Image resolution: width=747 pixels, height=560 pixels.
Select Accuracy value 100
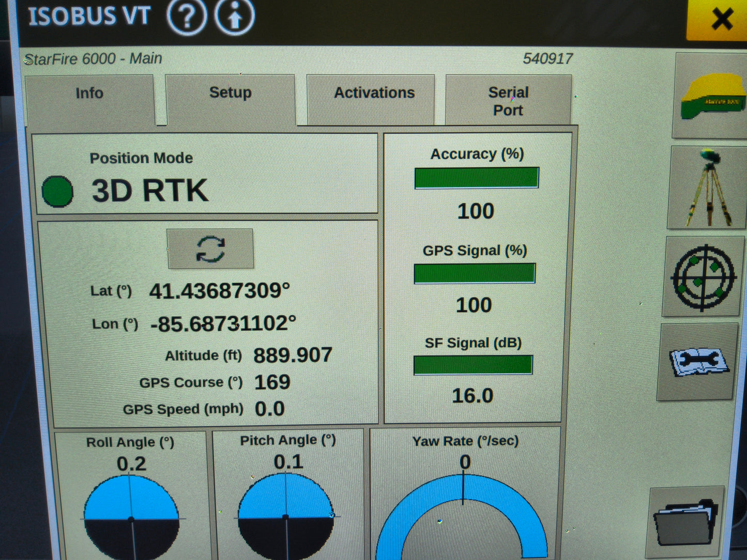point(476,211)
